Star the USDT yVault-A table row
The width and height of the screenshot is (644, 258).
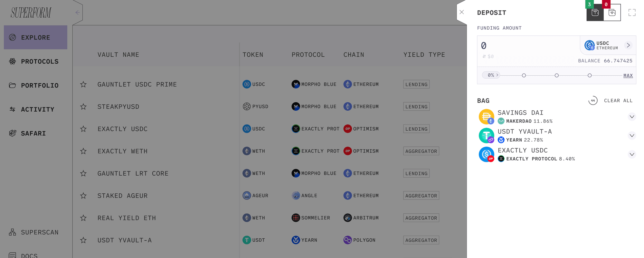[83, 240]
